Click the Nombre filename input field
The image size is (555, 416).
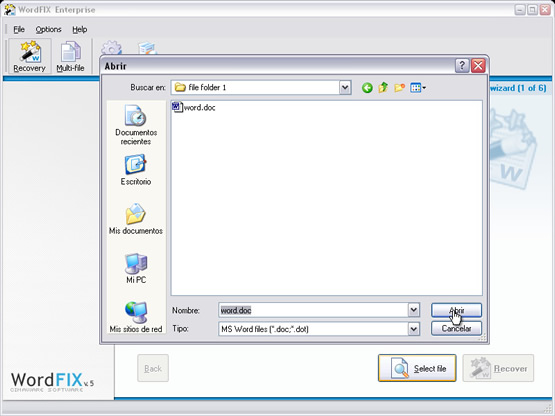coord(313,310)
